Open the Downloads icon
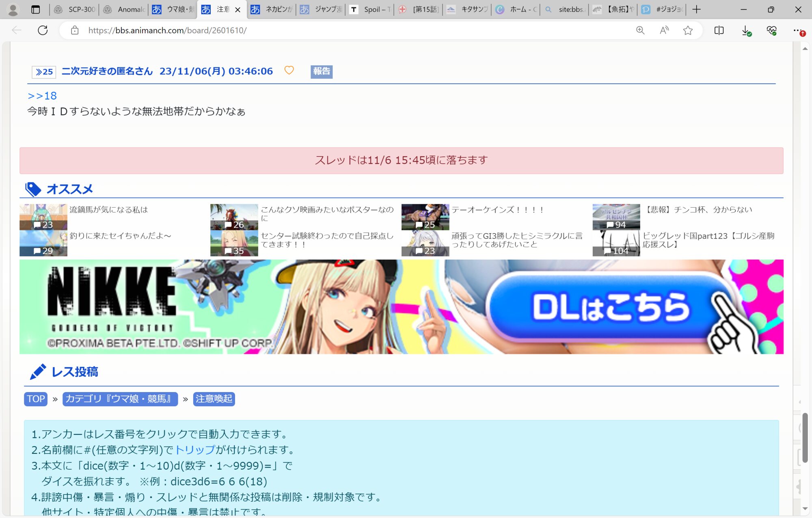Viewport: 812px width, 518px height. 746,30
